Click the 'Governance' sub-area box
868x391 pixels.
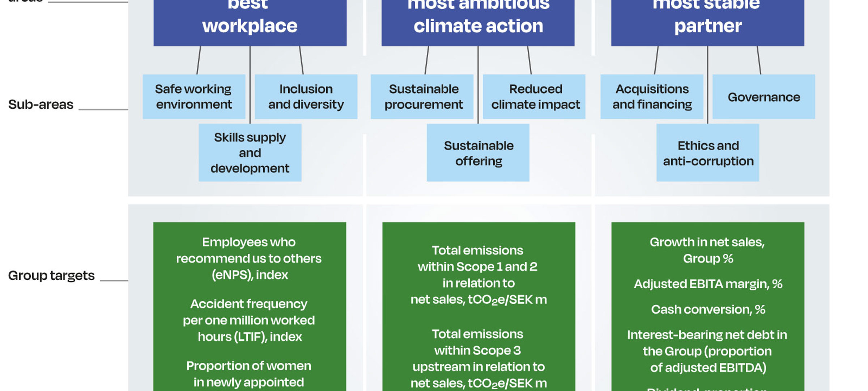click(764, 97)
